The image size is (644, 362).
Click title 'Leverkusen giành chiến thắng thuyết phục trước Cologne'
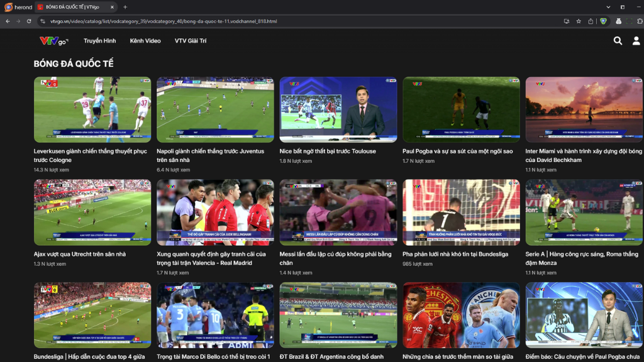[x=91, y=156]
